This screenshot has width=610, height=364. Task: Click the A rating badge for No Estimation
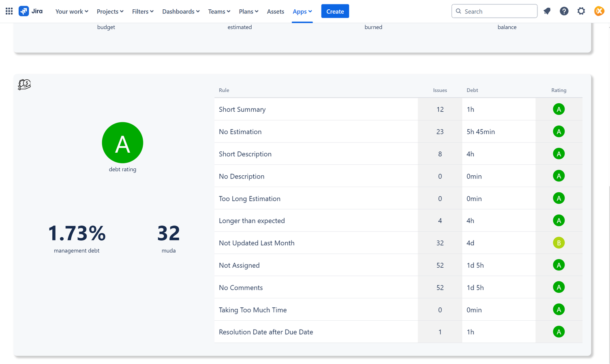point(559,132)
